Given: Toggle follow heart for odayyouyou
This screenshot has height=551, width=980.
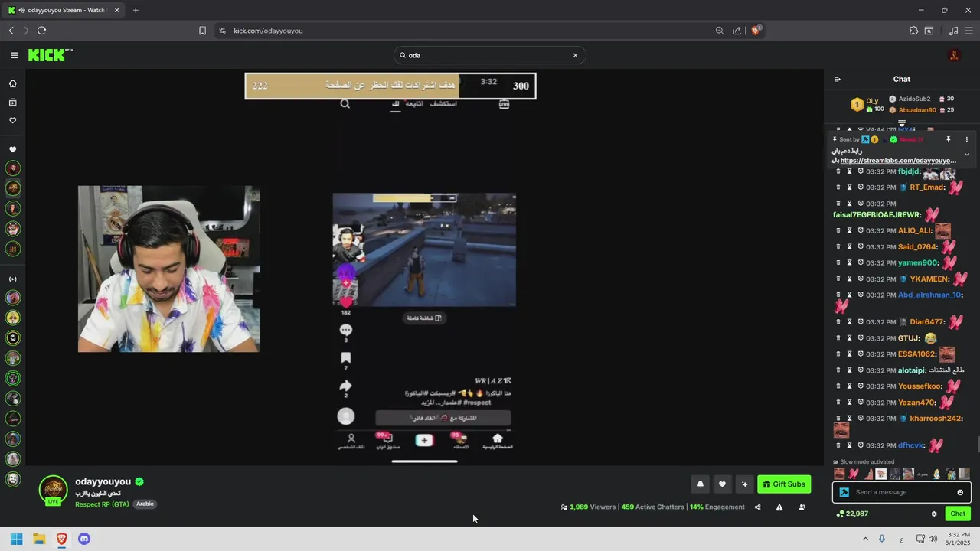Looking at the screenshot, I should [x=722, y=484].
